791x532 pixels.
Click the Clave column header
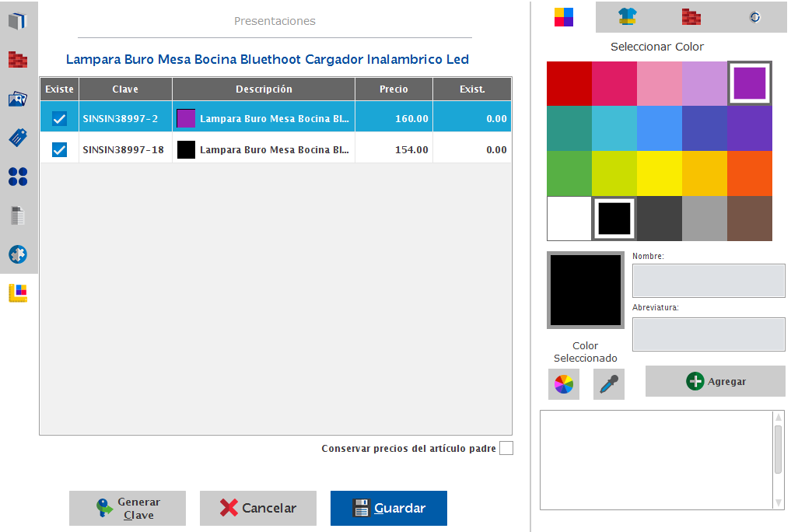[x=126, y=89]
